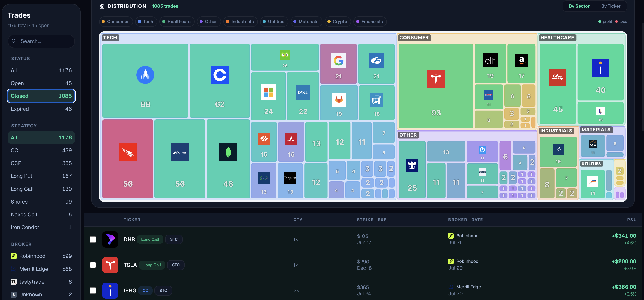This screenshot has height=300, width=644.
Task: Click the Search input field
Action: coord(41,41)
